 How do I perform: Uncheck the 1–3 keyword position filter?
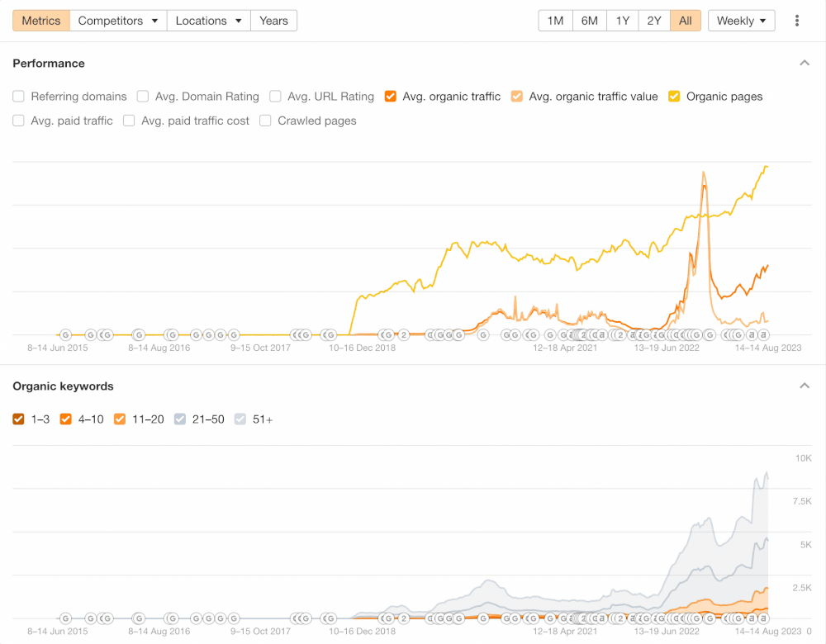[19, 419]
